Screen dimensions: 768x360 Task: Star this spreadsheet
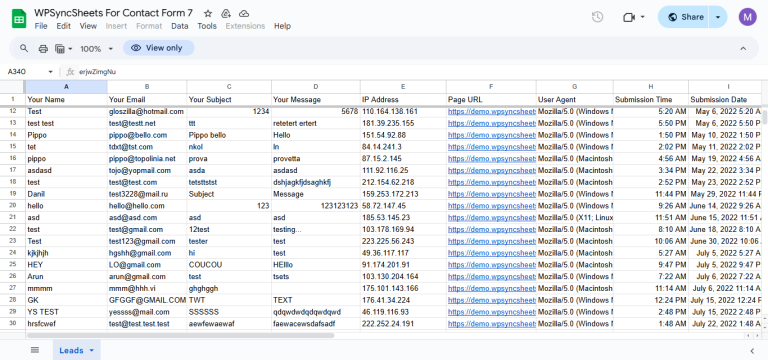[x=208, y=13]
